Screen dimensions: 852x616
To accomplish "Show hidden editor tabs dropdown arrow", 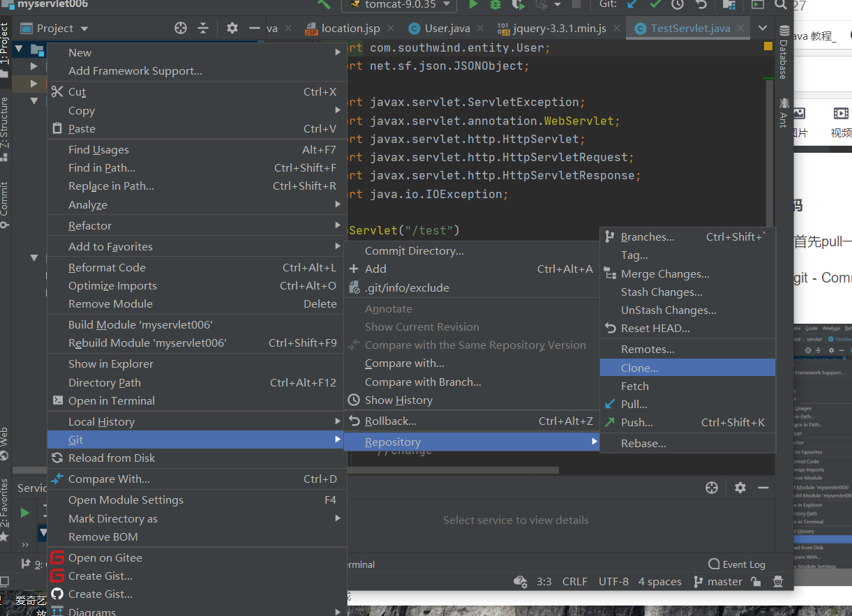I will coord(763,28).
